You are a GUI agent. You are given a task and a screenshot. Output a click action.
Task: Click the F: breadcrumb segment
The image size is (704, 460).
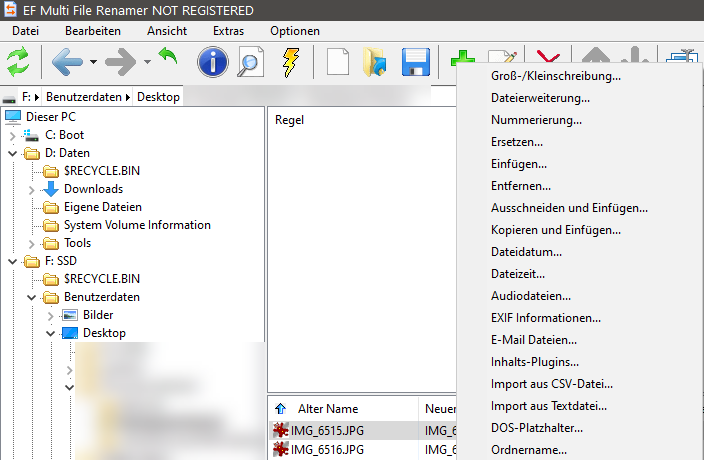pyautogui.click(x=26, y=97)
